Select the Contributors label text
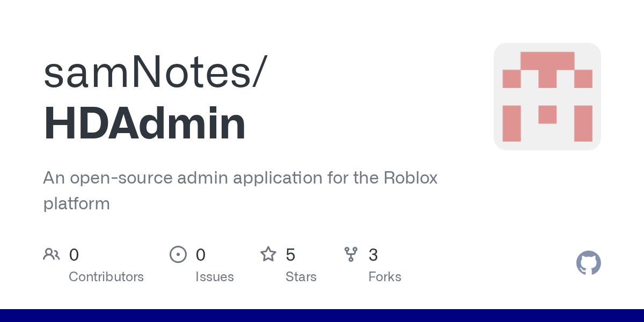 coord(106,277)
